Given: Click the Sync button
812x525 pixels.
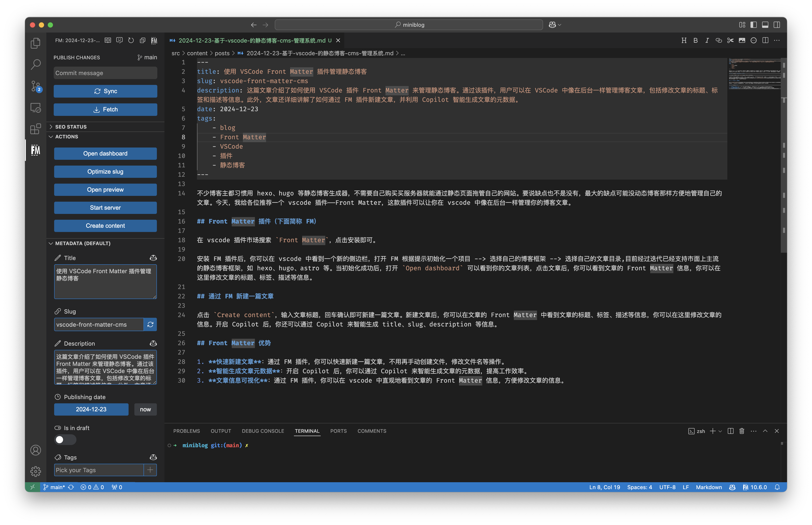Looking at the screenshot, I should tap(105, 91).
